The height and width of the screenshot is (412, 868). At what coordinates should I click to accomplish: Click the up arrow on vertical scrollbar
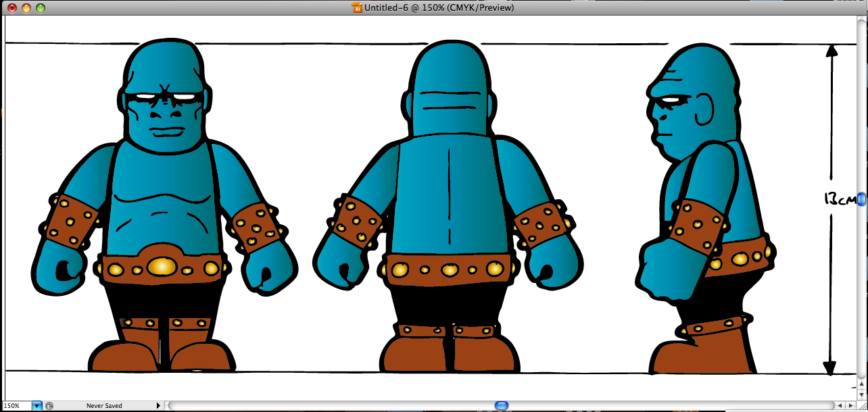(861, 384)
